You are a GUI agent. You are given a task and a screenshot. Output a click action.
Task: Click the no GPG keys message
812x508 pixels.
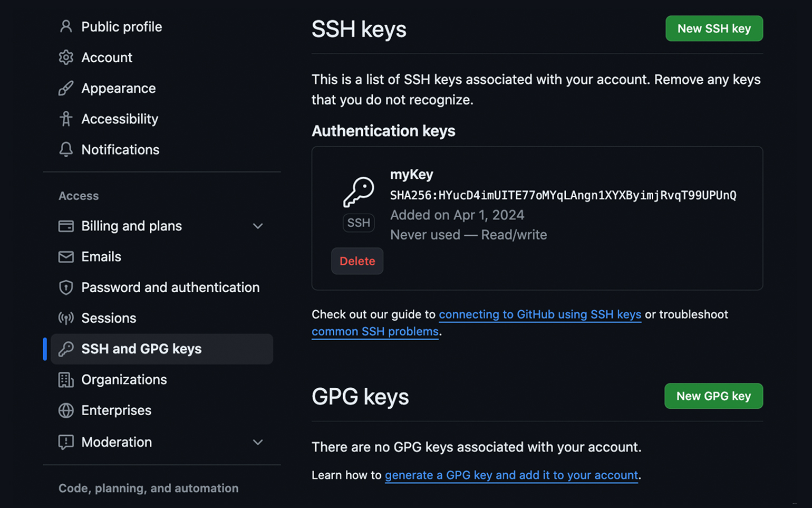coord(477,447)
